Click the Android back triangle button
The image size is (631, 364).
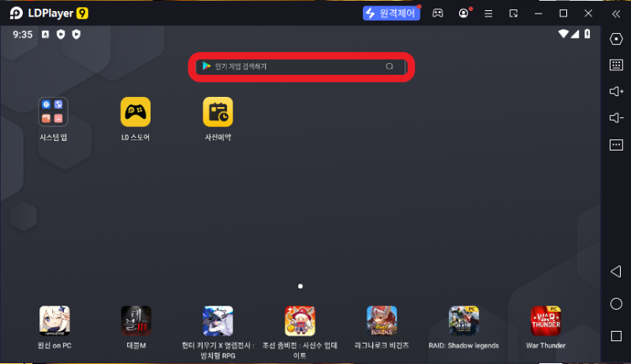(x=616, y=272)
